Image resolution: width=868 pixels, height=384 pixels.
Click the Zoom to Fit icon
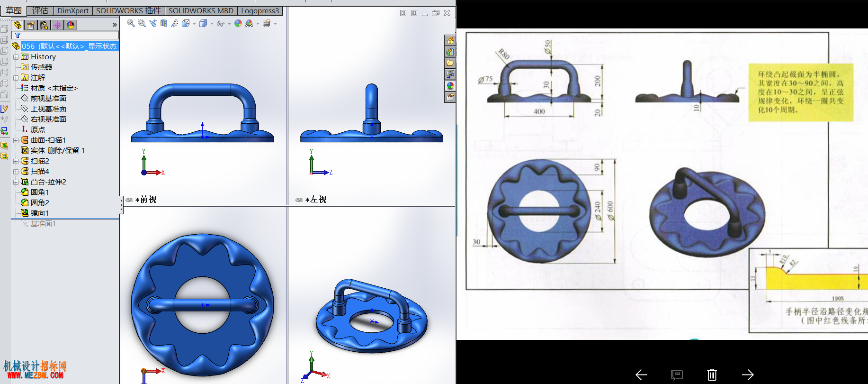tap(131, 23)
